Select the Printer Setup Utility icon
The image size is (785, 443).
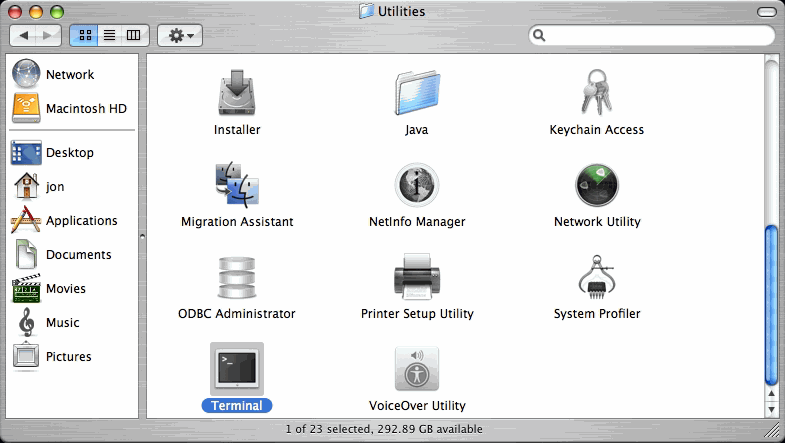point(417,276)
